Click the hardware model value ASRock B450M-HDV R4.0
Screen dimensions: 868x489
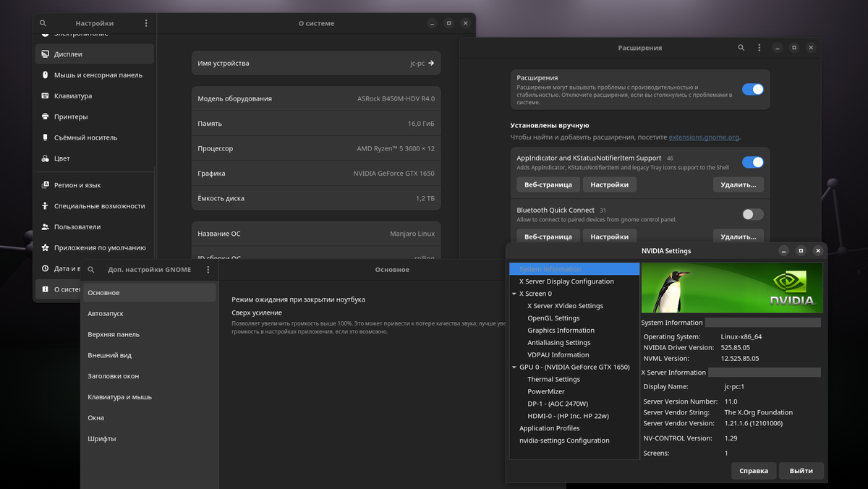[x=396, y=99]
